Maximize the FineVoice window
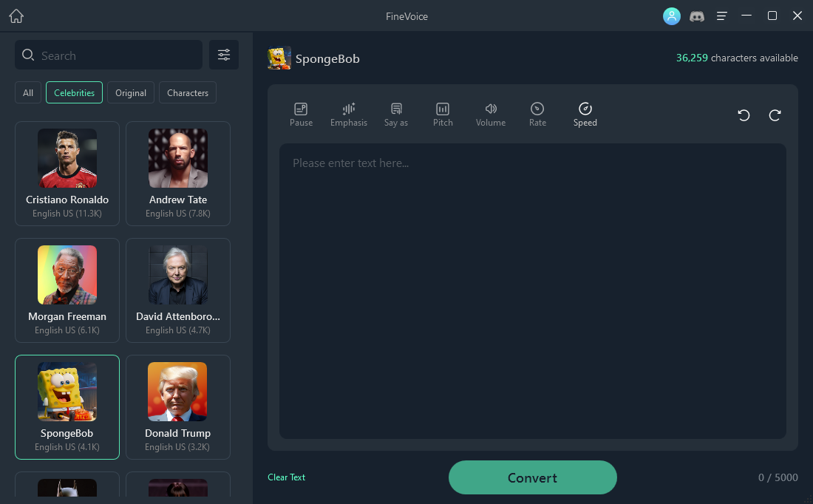This screenshot has width=813, height=504. (x=772, y=16)
